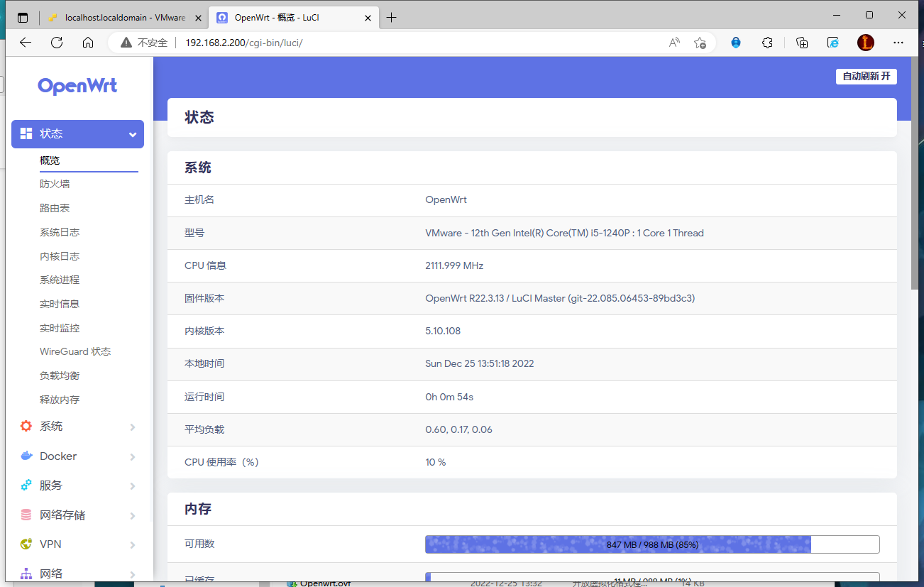This screenshot has width=924, height=587.
Task: Open the browser settings ellipsis menu
Action: (x=898, y=43)
